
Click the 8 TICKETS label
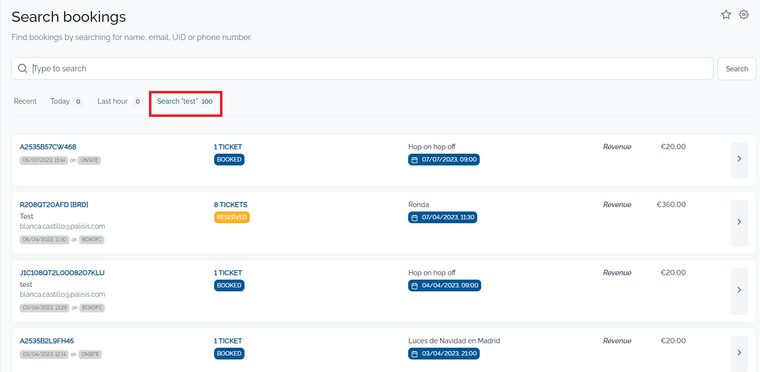pyautogui.click(x=231, y=205)
